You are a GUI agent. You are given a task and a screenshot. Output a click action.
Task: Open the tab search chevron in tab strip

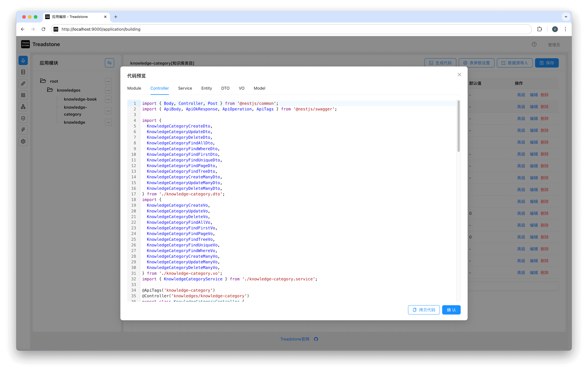click(x=566, y=17)
